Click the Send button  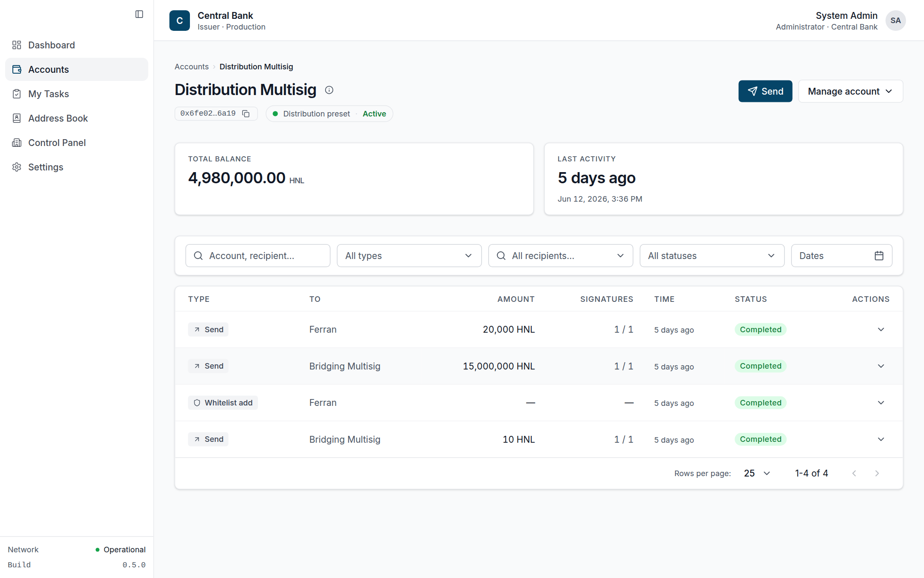click(x=765, y=91)
